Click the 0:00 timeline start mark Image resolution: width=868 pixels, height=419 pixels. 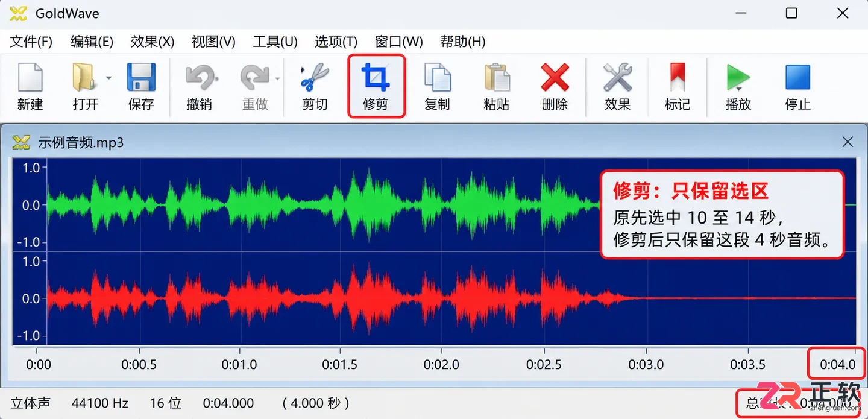(39, 364)
